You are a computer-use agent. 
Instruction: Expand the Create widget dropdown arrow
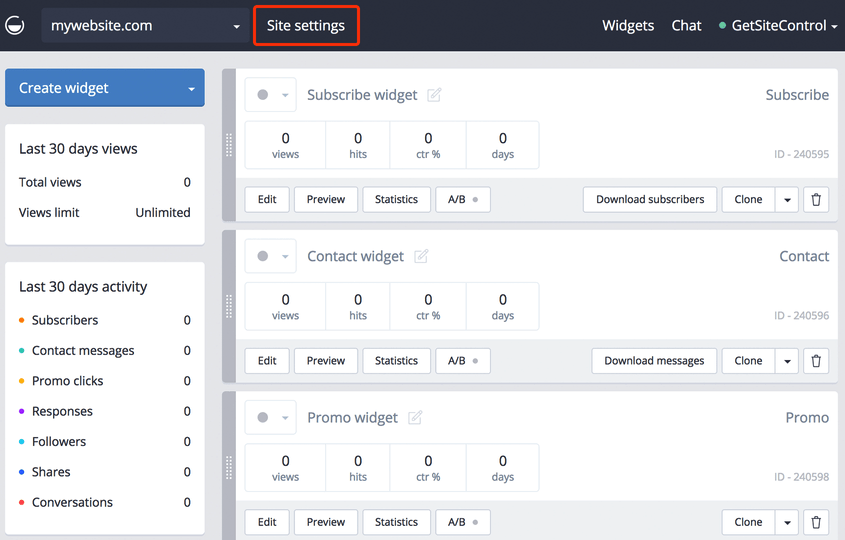(191, 89)
